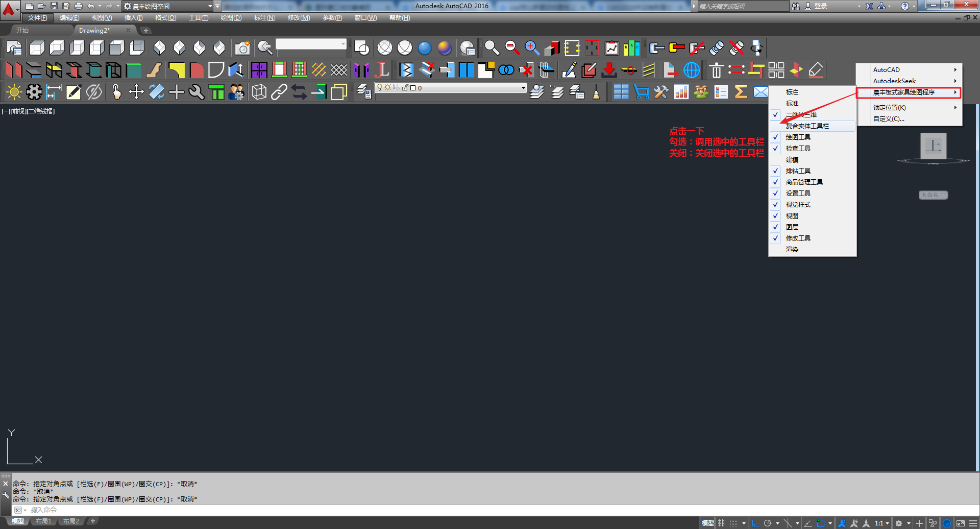Click the envelope mail icon
The image size is (980, 529).
761,92
